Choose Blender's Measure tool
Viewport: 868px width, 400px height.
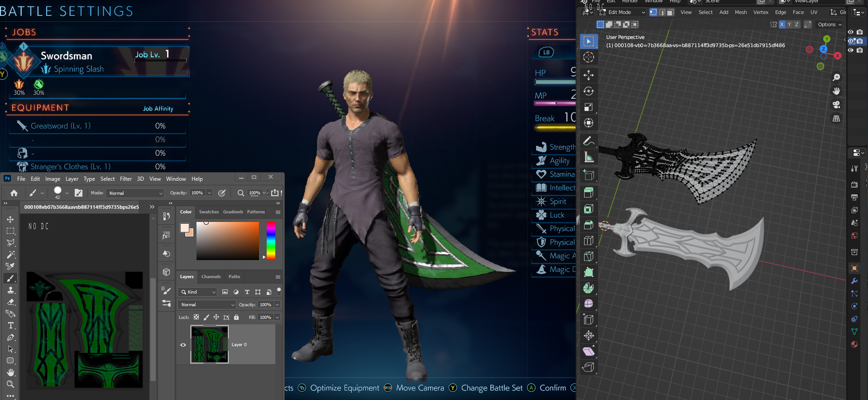pos(589,157)
